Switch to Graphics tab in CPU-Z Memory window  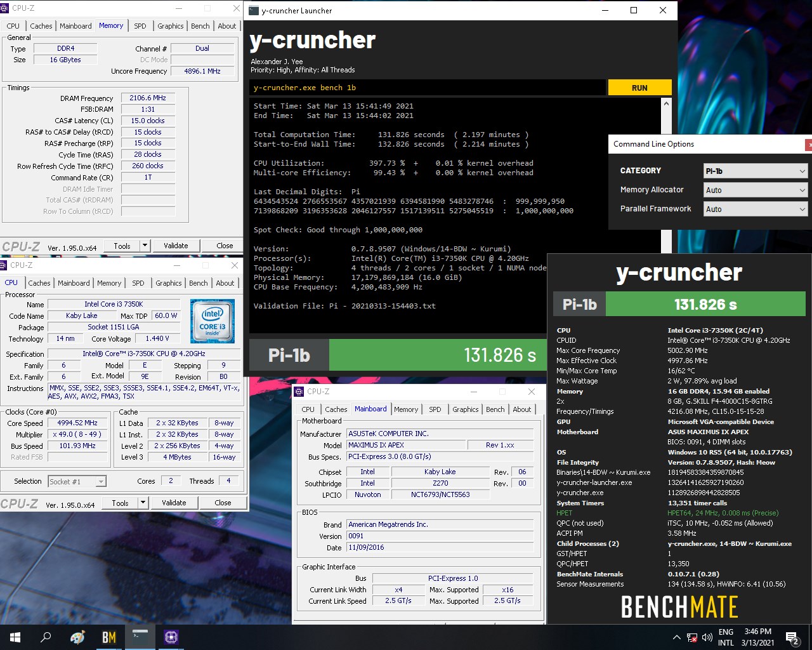[171, 26]
